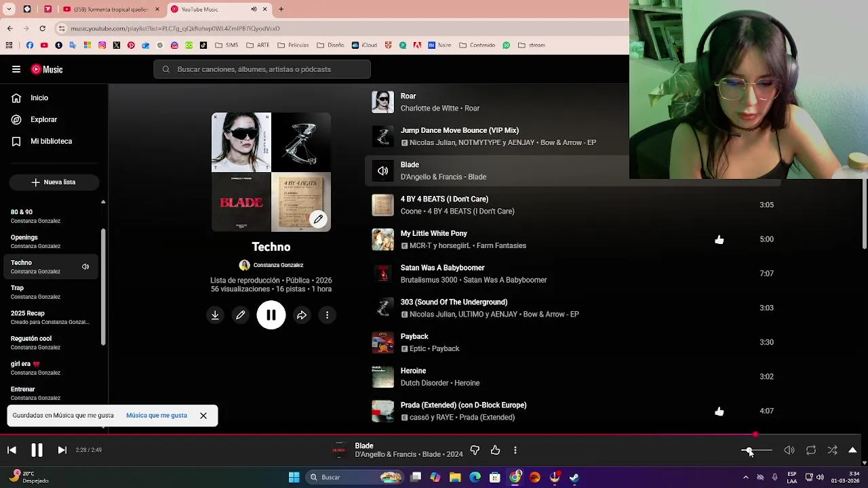Mute the YouTube Music tab's audio icon
The image size is (868, 488).
[x=254, y=9]
